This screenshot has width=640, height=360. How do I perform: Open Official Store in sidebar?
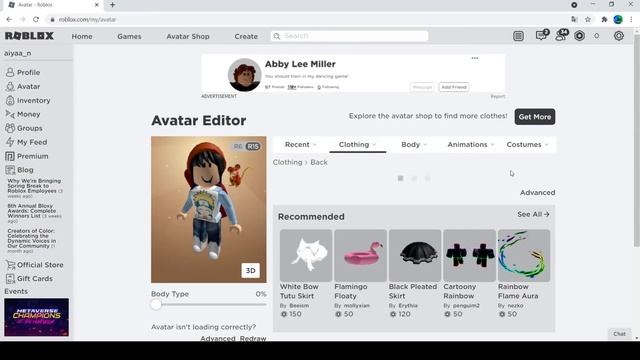(35, 265)
